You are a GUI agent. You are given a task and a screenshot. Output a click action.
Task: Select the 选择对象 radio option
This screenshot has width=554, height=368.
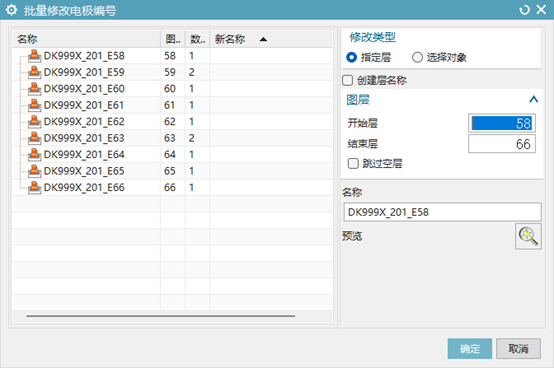[417, 57]
